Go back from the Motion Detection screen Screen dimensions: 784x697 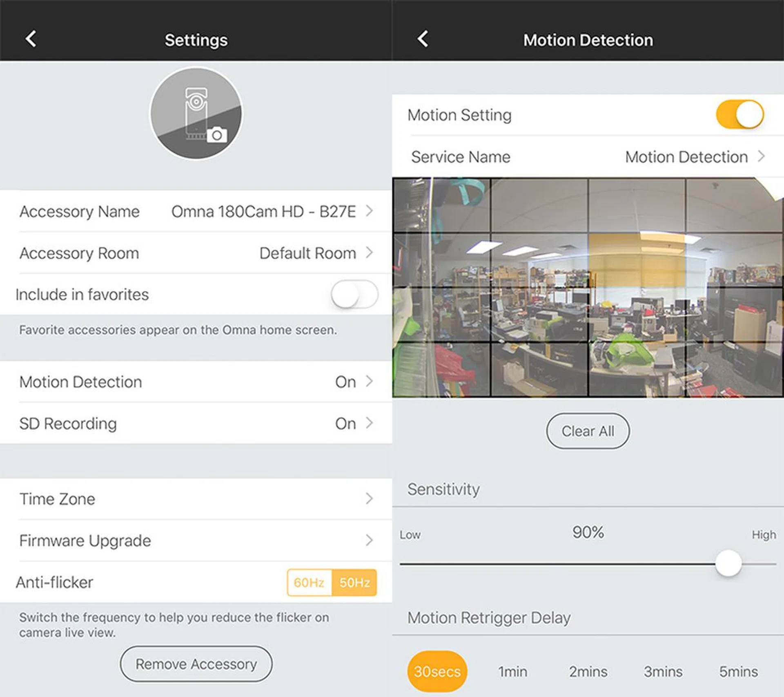click(421, 39)
